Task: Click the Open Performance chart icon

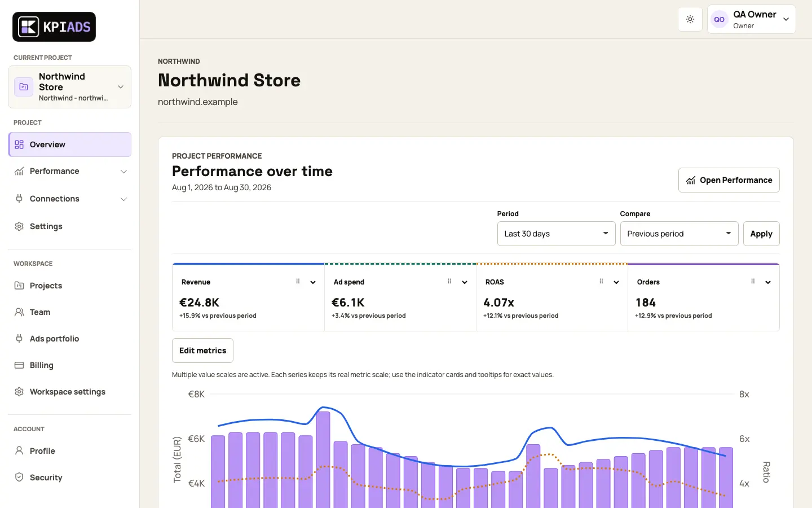Action: point(691,180)
